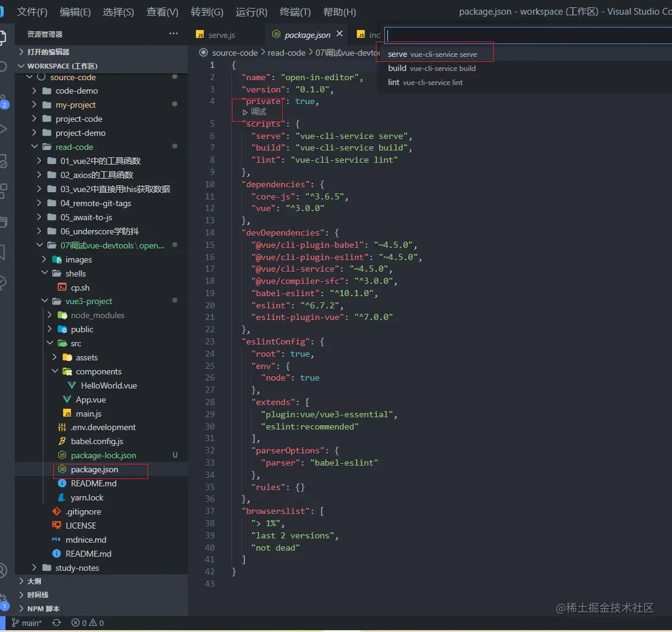Open the Manage gear icon with badge 1

[4, 601]
